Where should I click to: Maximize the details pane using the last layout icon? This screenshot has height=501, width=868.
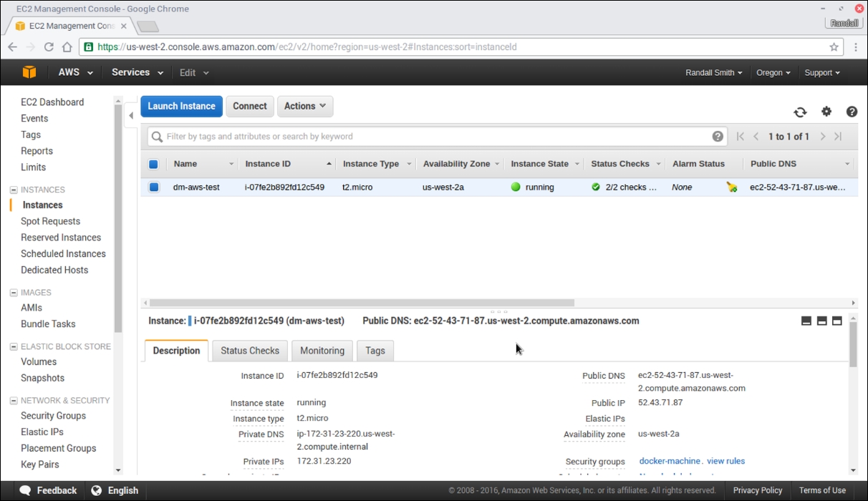(836, 321)
